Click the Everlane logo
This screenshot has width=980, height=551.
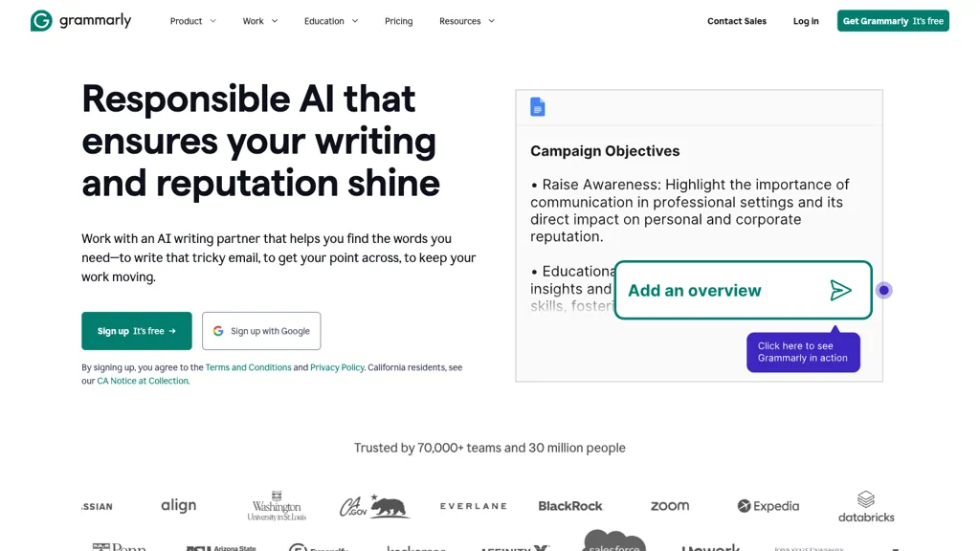point(473,505)
